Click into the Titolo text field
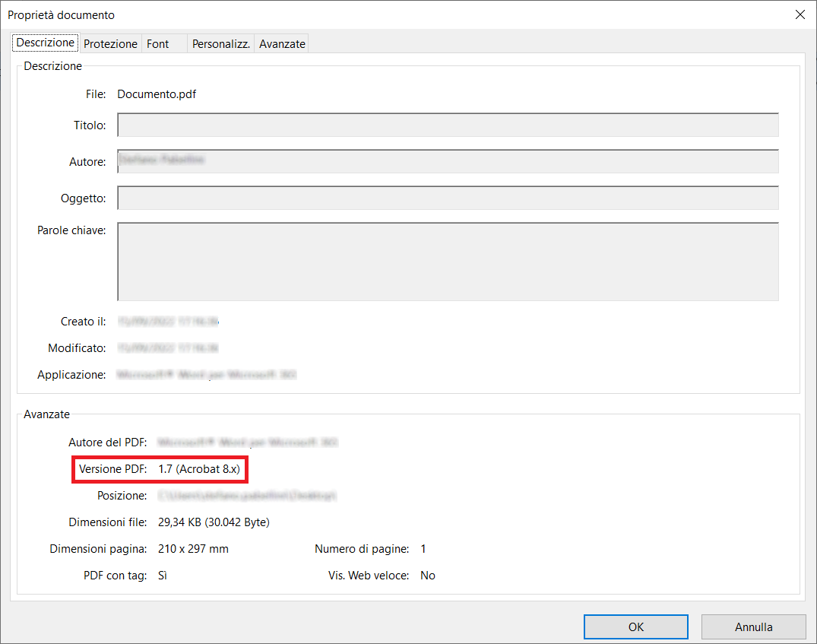The height and width of the screenshot is (644, 817). (448, 125)
